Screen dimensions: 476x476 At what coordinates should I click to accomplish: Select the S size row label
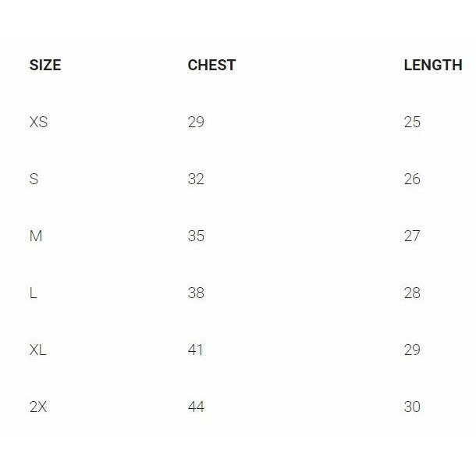34,179
